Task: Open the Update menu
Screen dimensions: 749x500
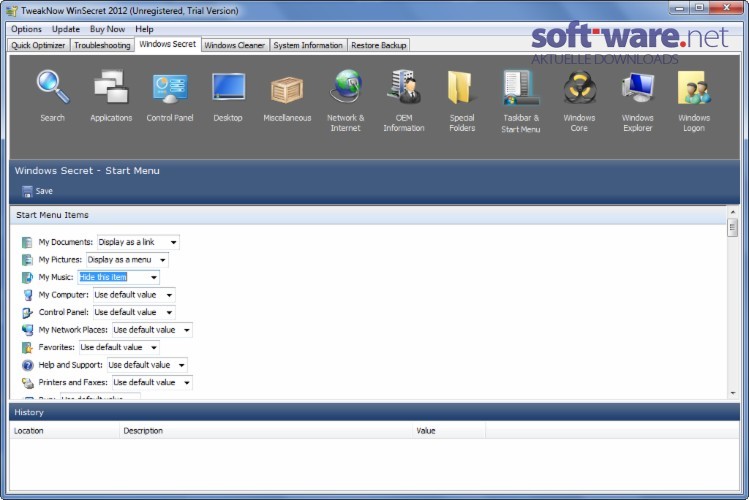Action: point(66,29)
